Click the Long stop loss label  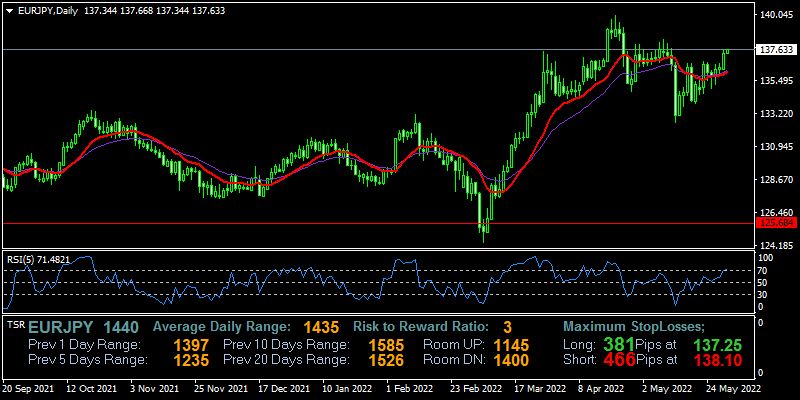[x=579, y=344]
